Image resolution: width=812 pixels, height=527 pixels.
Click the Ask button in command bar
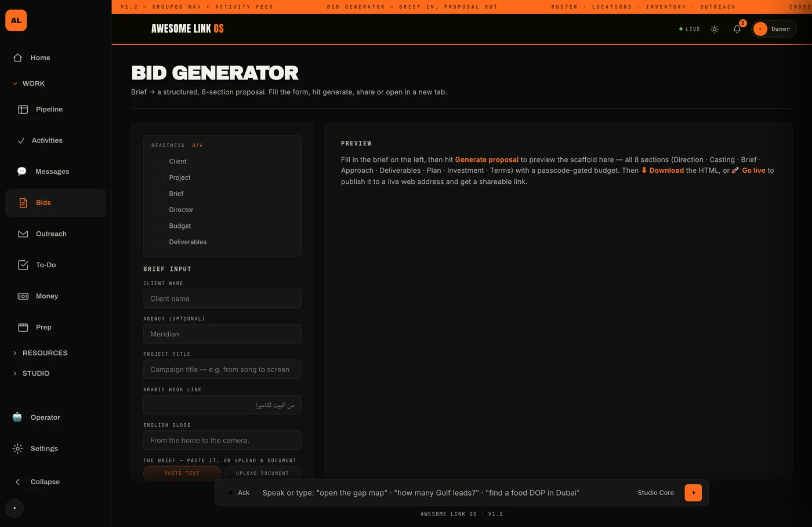[238, 493]
